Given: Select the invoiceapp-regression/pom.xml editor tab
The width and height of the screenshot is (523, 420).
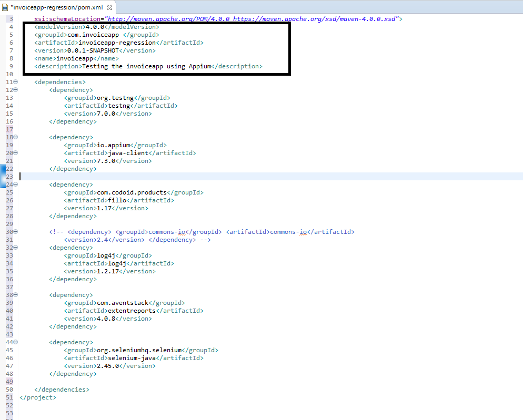Looking at the screenshot, I should (x=58, y=7).
